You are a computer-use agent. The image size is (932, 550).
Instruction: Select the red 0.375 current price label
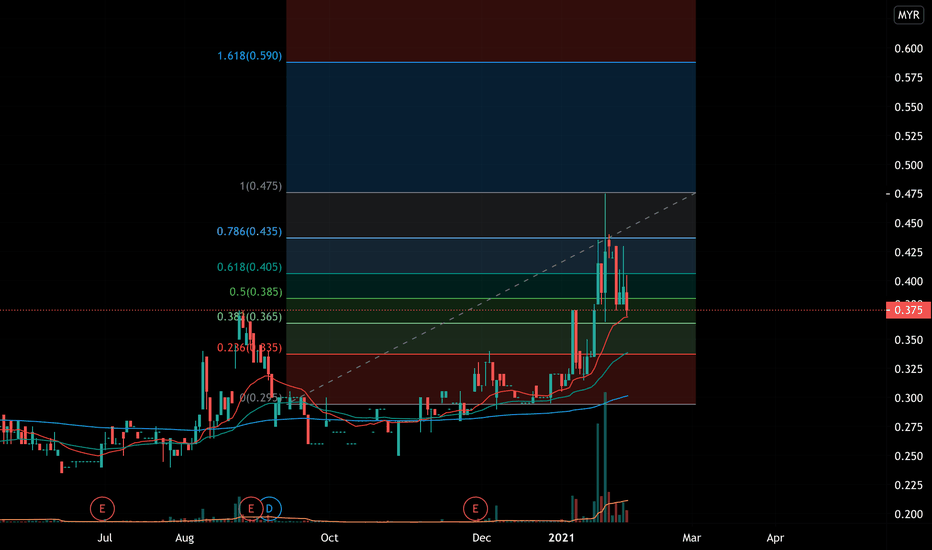(908, 310)
